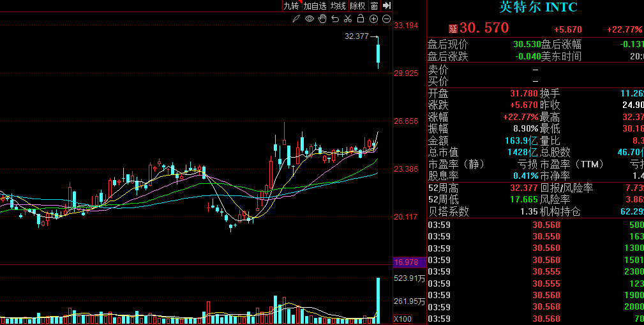Click the arrow-to-bar collapse panel icon
644x325 pixels.
(x=387, y=6)
